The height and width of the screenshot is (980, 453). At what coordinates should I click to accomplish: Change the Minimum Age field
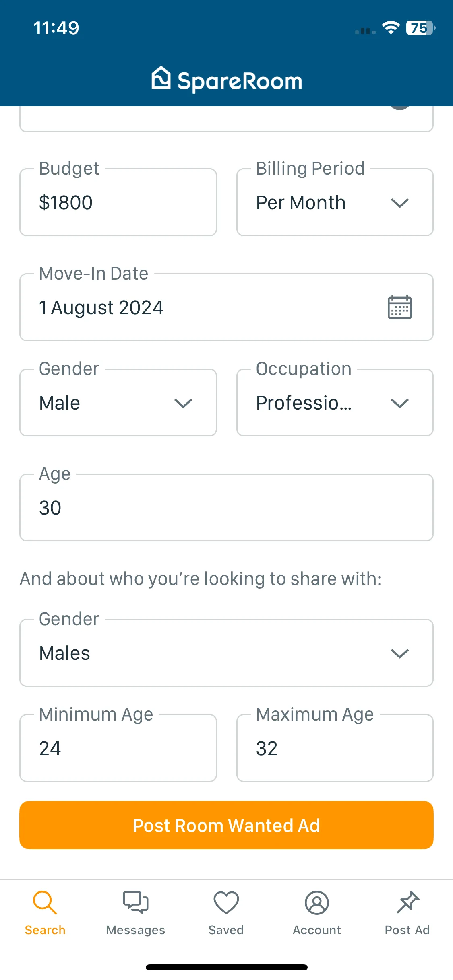tap(118, 748)
